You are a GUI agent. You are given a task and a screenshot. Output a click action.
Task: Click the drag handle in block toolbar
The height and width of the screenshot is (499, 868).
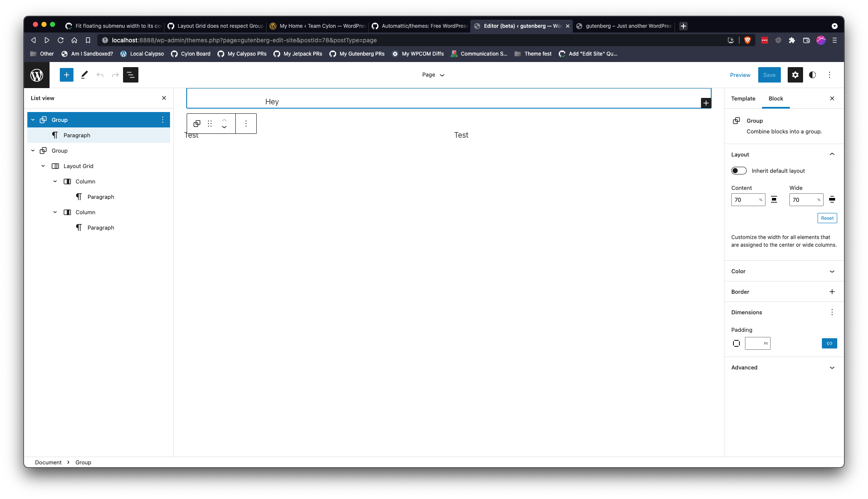210,124
